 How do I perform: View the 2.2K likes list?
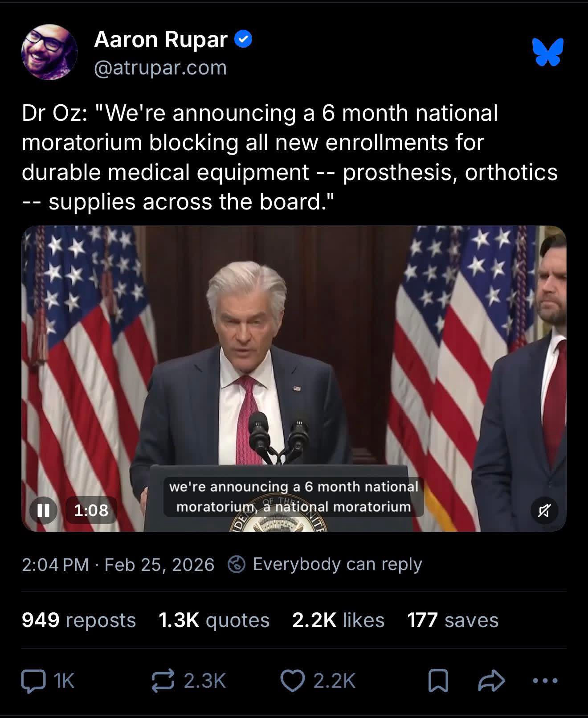coord(338,620)
